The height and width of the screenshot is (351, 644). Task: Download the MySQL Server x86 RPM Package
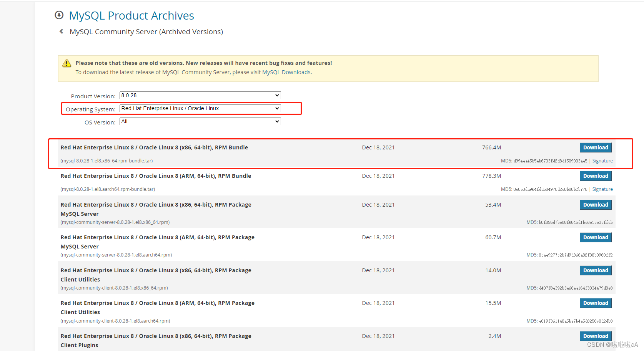pos(596,205)
